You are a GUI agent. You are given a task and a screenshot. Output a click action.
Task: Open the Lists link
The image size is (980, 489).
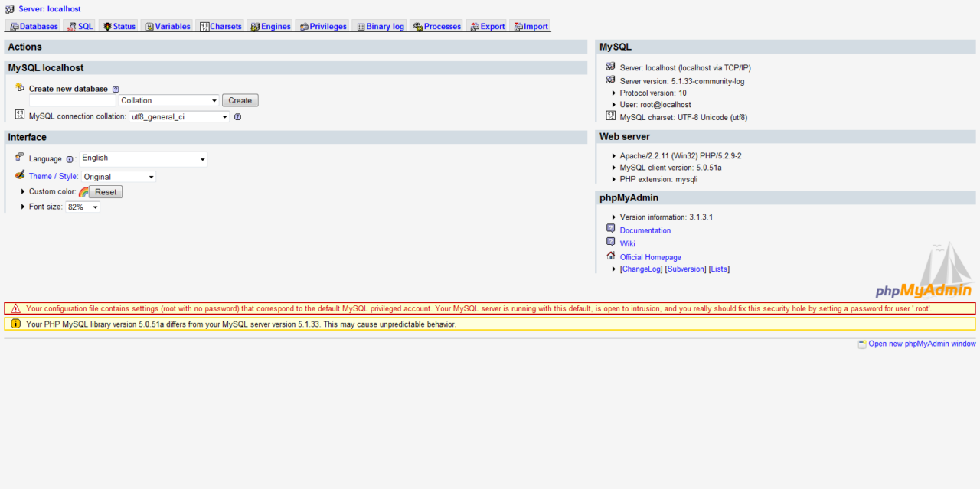720,269
